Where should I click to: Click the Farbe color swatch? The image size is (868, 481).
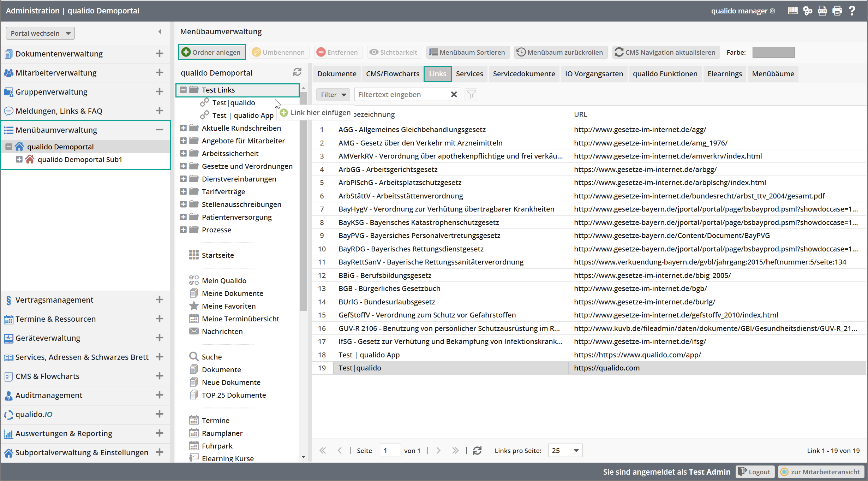(x=773, y=52)
